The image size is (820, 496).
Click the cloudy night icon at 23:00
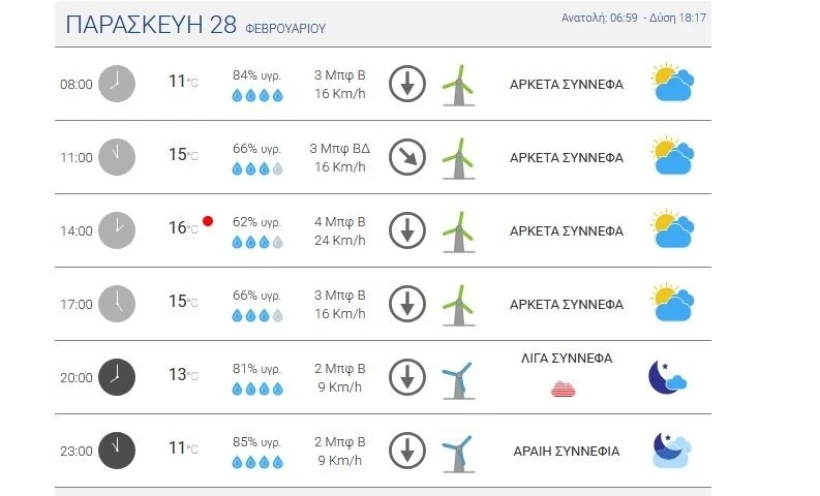point(672,450)
